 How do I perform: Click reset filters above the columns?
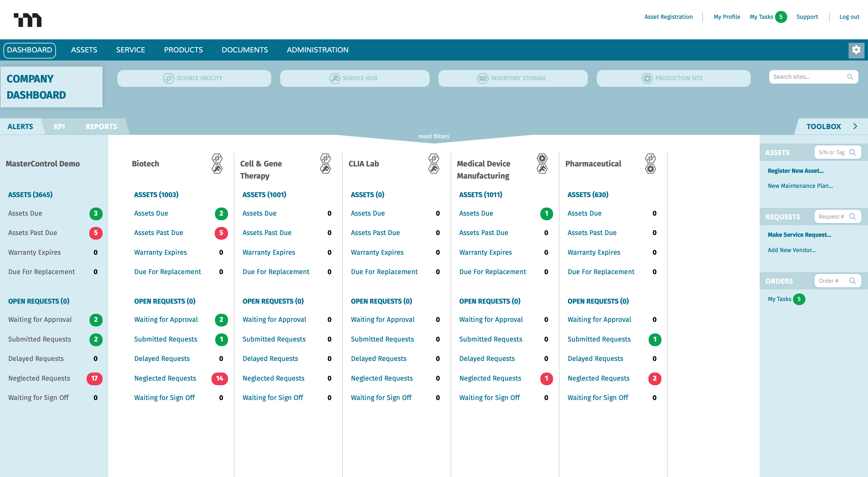coord(434,136)
